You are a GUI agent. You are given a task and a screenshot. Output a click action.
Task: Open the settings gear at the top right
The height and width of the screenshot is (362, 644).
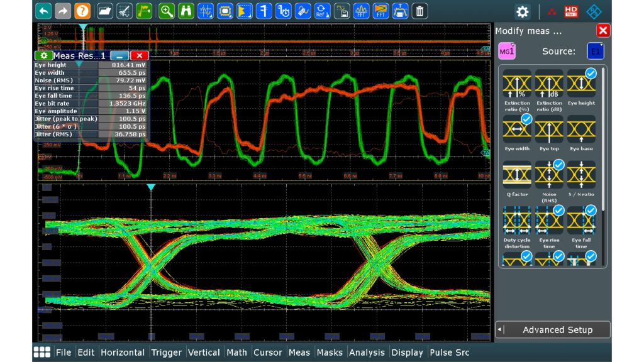point(522,11)
